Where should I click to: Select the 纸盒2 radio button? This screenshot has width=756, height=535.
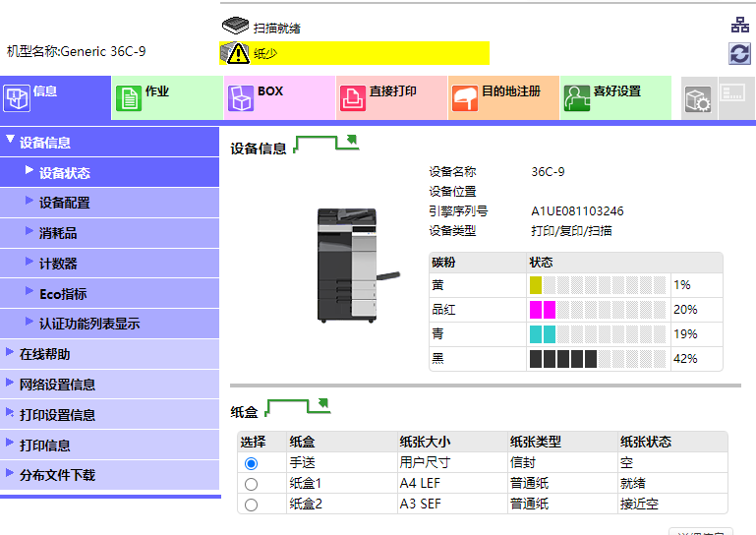(x=251, y=505)
